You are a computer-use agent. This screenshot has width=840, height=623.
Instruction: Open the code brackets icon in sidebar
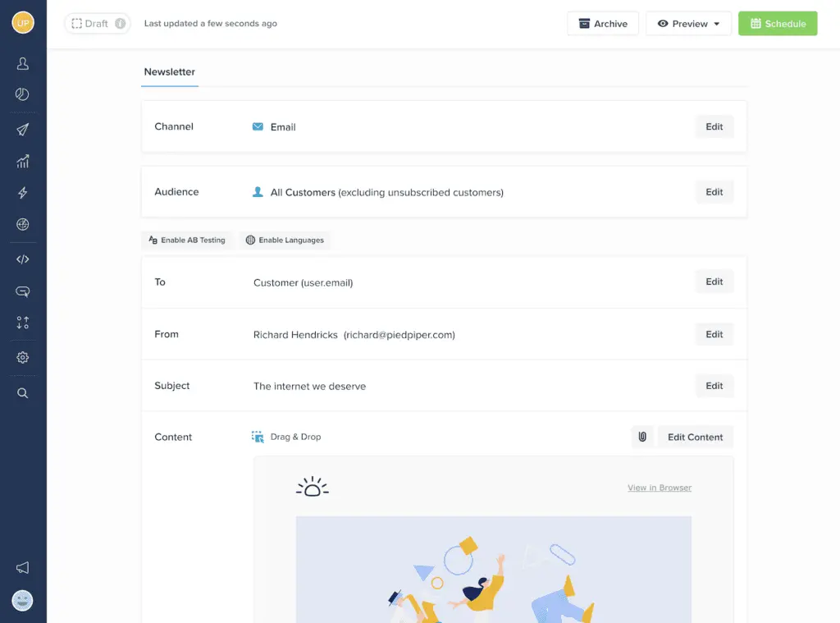23,259
